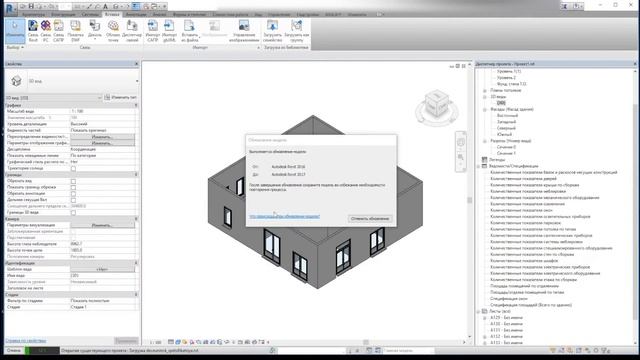Toggle Thin Lines icon in quick access toolbar
Viewport: 640px width, 360px height.
click(x=136, y=6)
